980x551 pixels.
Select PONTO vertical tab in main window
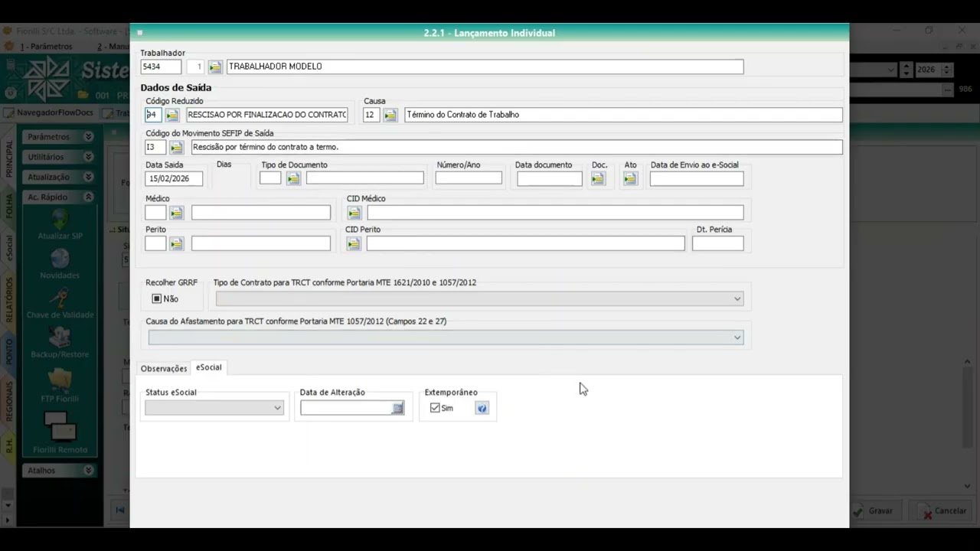[x=9, y=350]
